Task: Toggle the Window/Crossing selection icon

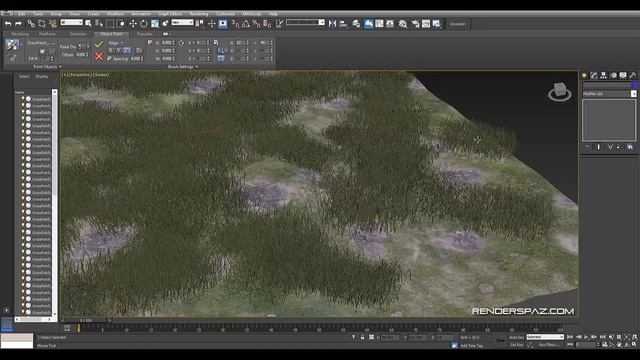Action: pyautogui.click(x=121, y=24)
